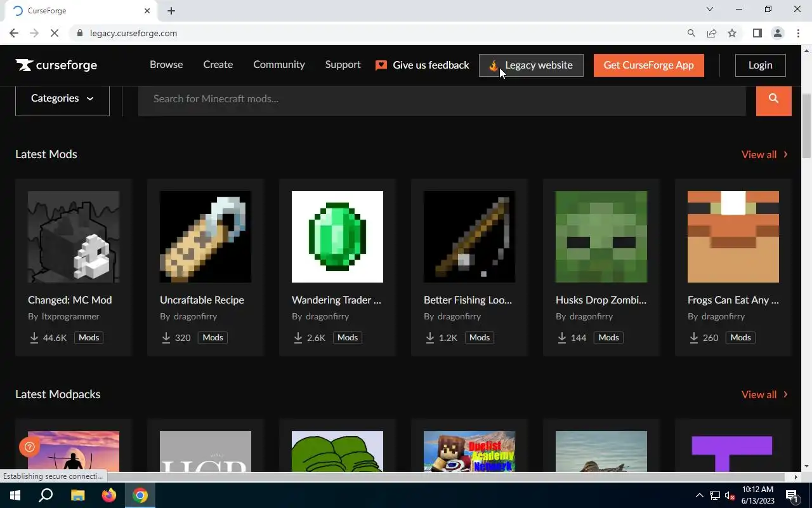Click the Login button
Viewport: 812px width, 508px height.
tap(760, 65)
